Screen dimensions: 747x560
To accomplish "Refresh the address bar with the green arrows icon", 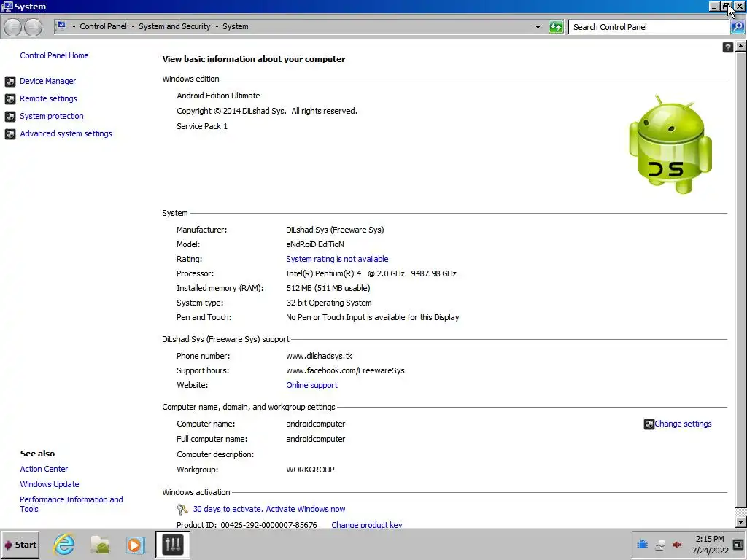I will pos(556,27).
